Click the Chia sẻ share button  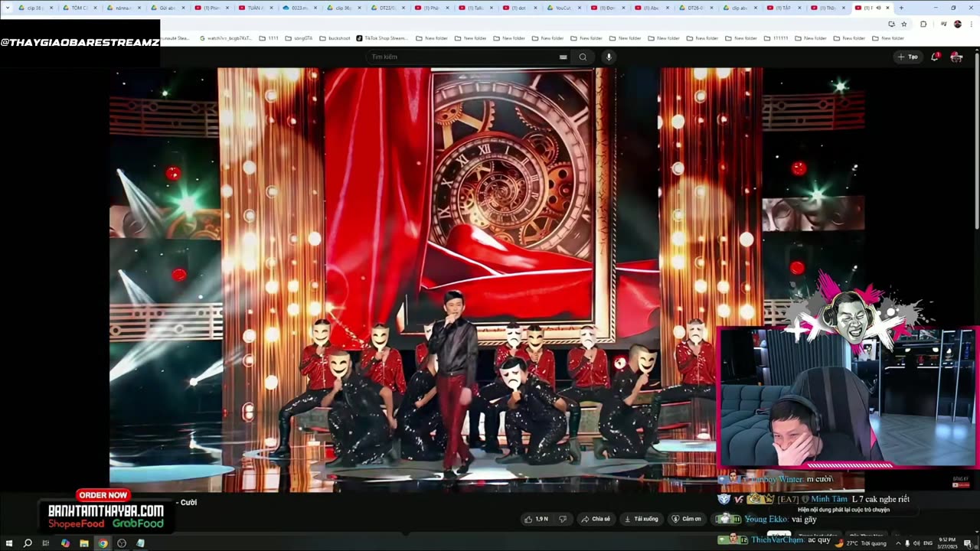click(x=596, y=519)
